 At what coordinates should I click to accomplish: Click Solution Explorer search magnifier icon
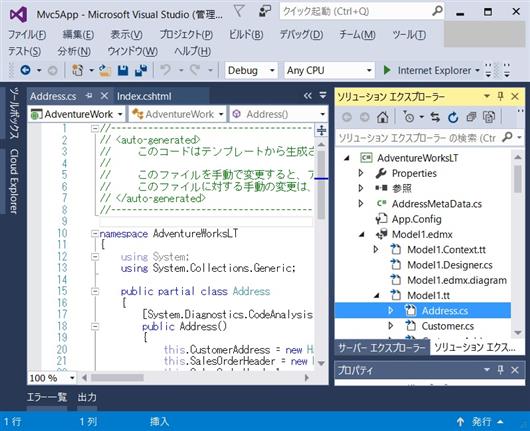[507, 137]
